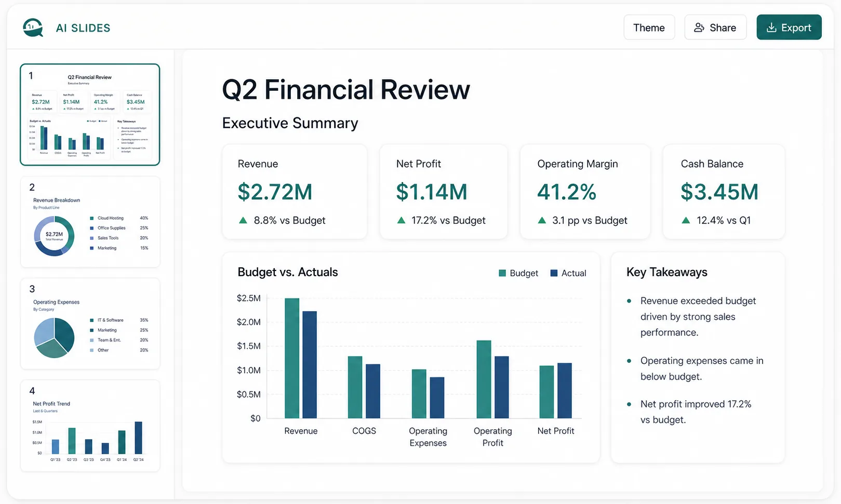
Task: Click the $2.5M y-axis label
Action: tap(249, 298)
